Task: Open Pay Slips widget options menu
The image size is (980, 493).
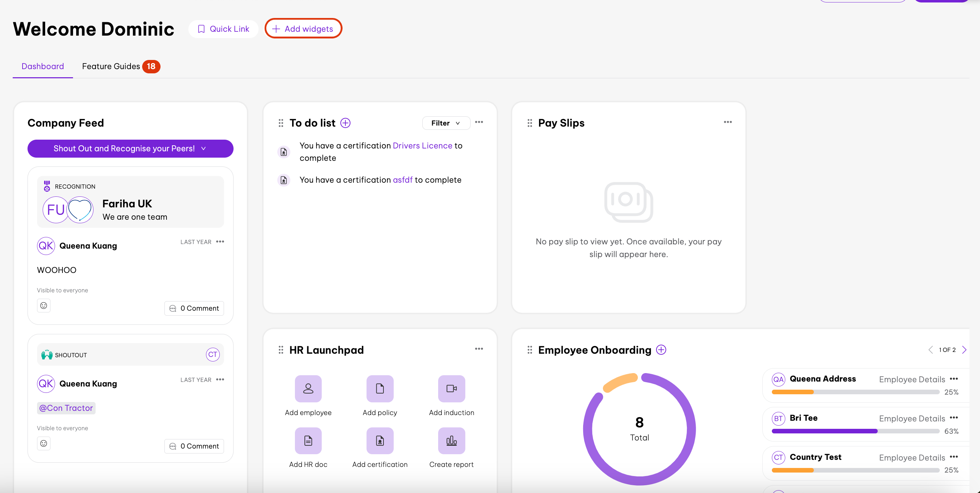Action: pos(727,122)
